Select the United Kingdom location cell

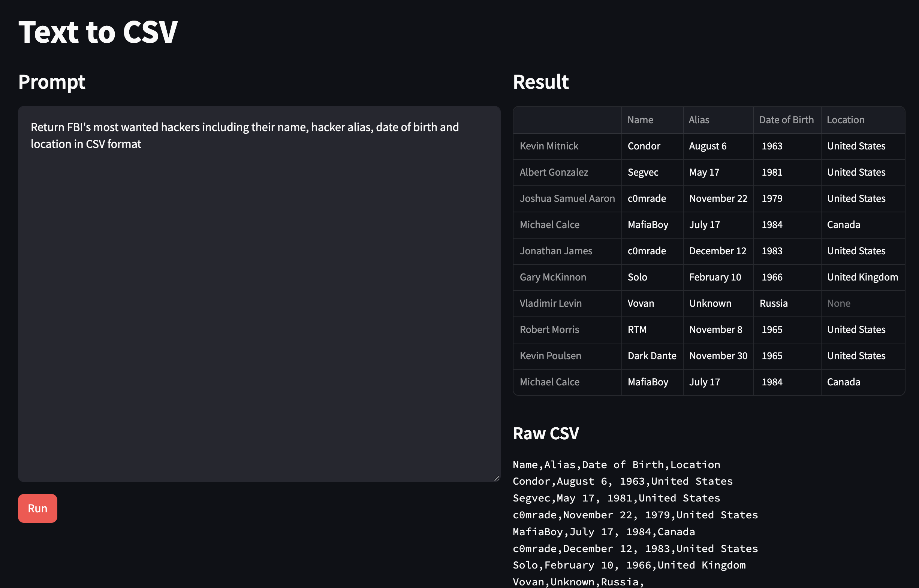[863, 277]
